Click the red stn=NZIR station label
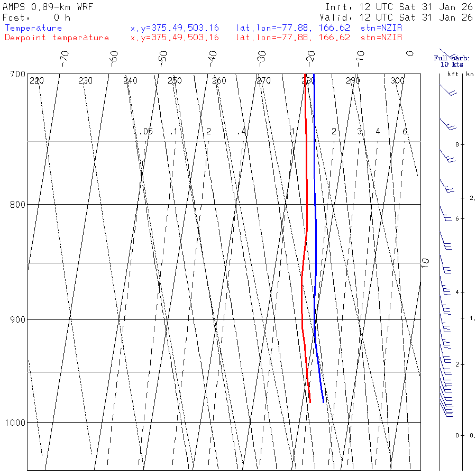This screenshot has width=476, height=476. [x=381, y=38]
